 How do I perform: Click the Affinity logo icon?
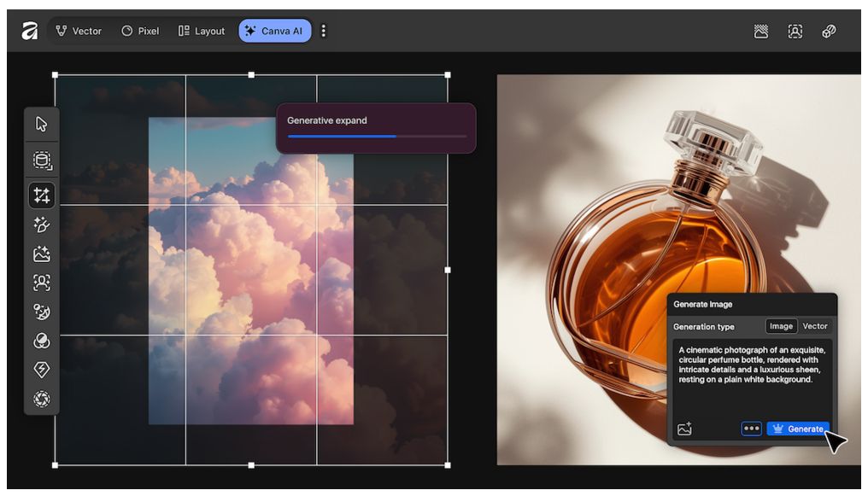(30, 31)
